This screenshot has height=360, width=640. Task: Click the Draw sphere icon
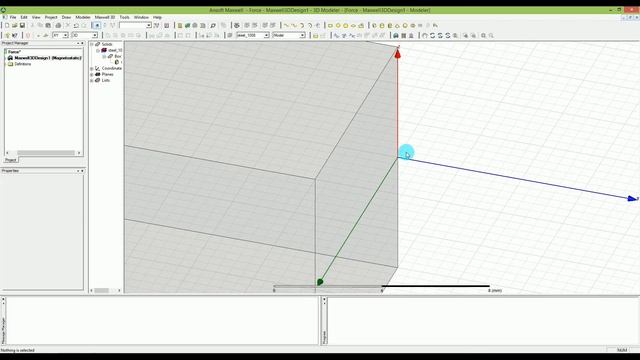405,25
